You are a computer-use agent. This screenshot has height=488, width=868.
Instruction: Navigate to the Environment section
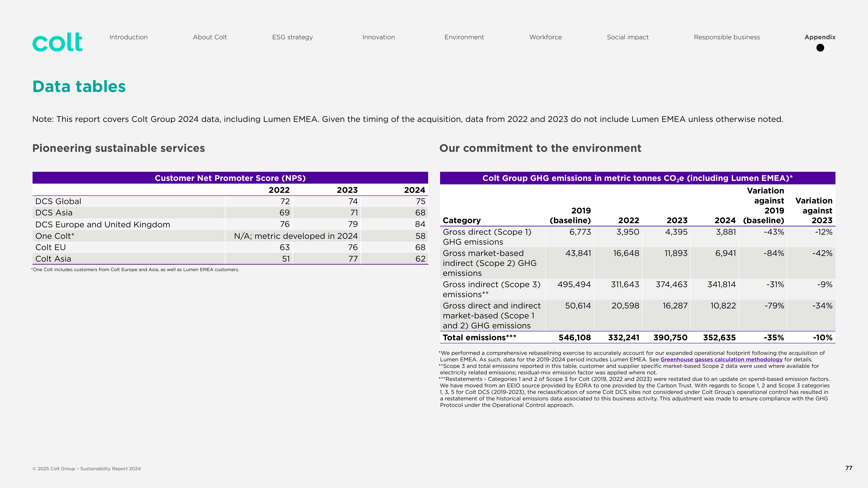point(464,37)
